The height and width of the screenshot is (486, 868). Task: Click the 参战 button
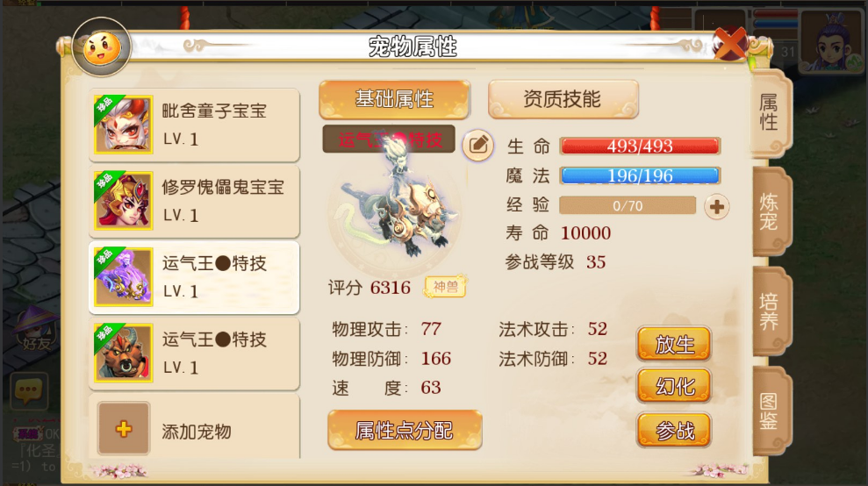(674, 430)
